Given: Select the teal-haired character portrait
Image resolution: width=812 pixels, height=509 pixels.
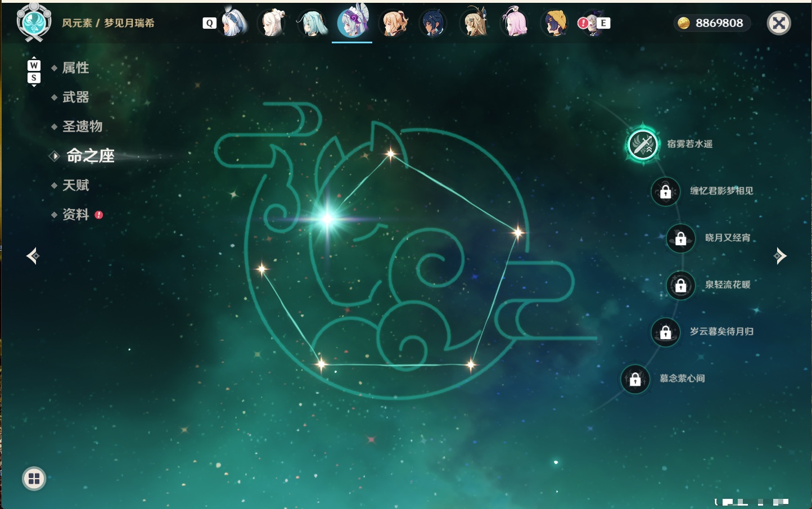Looking at the screenshot, I should [x=312, y=23].
